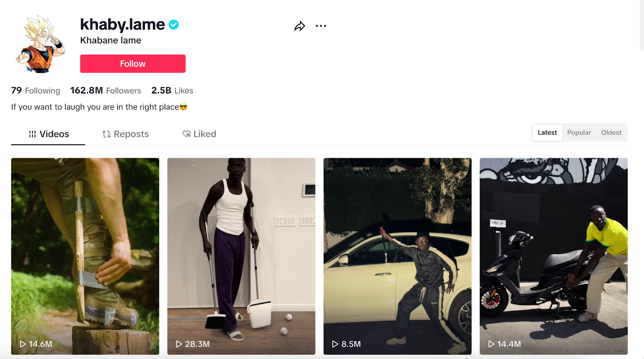The image size is (644, 359).
Task: Click the page vertical scrollbar
Action: coord(642,25)
